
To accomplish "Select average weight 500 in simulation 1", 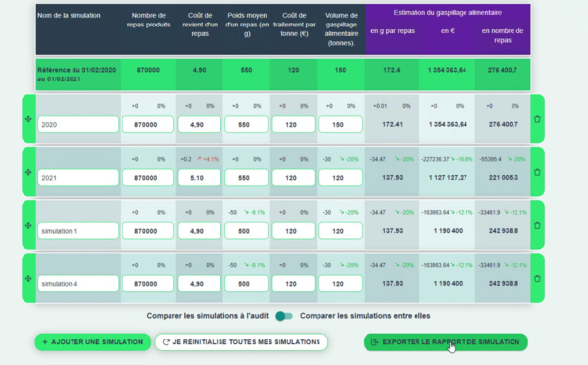I will coord(246,231).
